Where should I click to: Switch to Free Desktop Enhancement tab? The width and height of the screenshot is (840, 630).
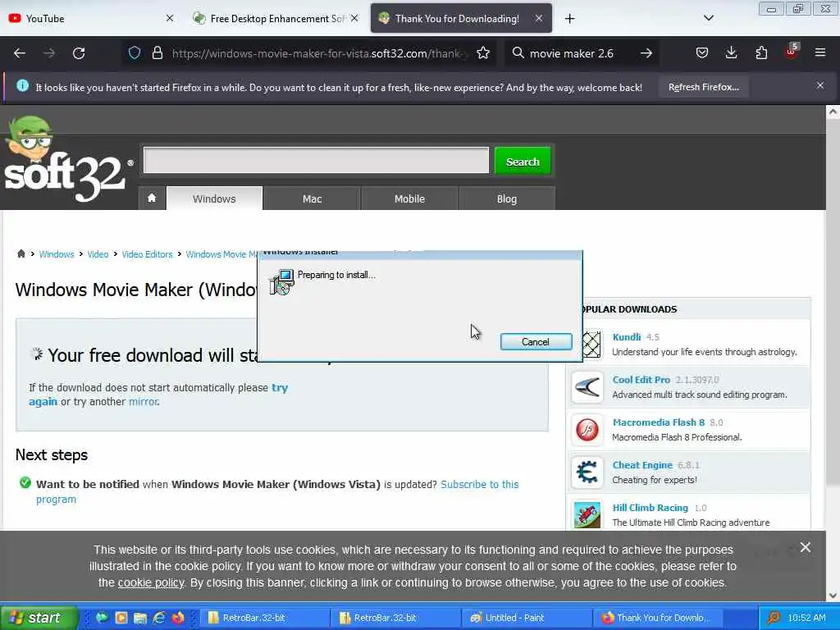[x=276, y=19]
